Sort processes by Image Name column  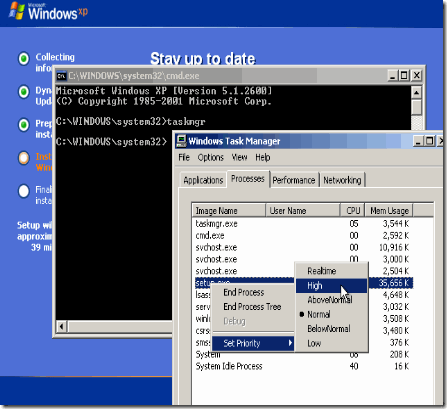(x=229, y=211)
